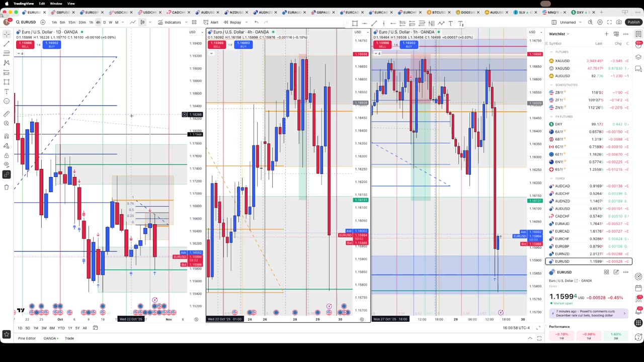Start bar Replay mode
This screenshot has width=644, height=362.
(x=233, y=22)
